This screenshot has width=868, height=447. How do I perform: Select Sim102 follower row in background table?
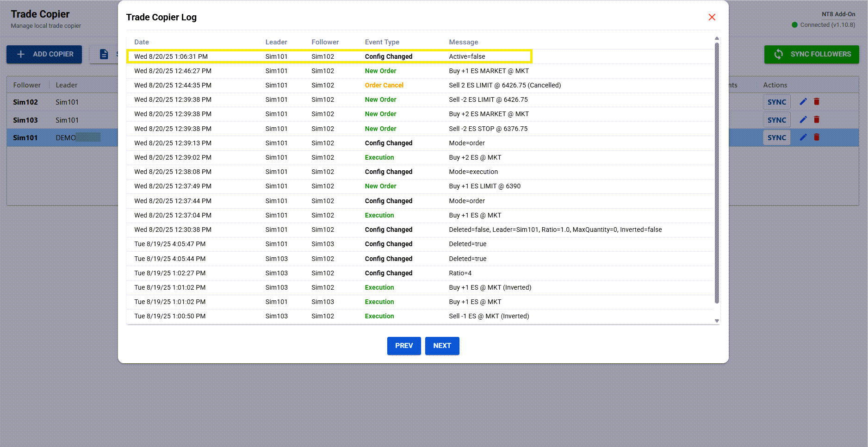[62, 102]
